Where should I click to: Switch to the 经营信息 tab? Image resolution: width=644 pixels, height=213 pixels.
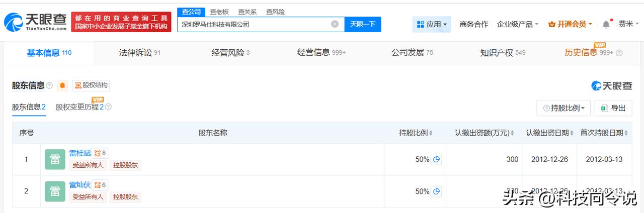tap(321, 53)
